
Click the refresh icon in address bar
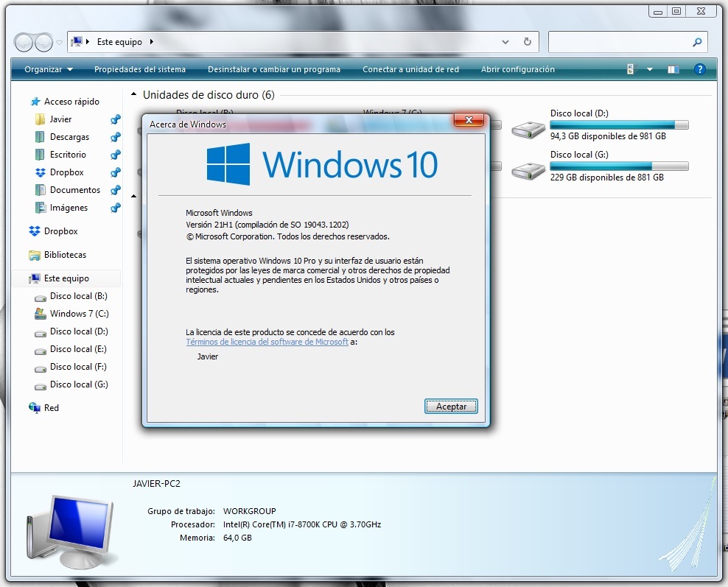point(527,42)
